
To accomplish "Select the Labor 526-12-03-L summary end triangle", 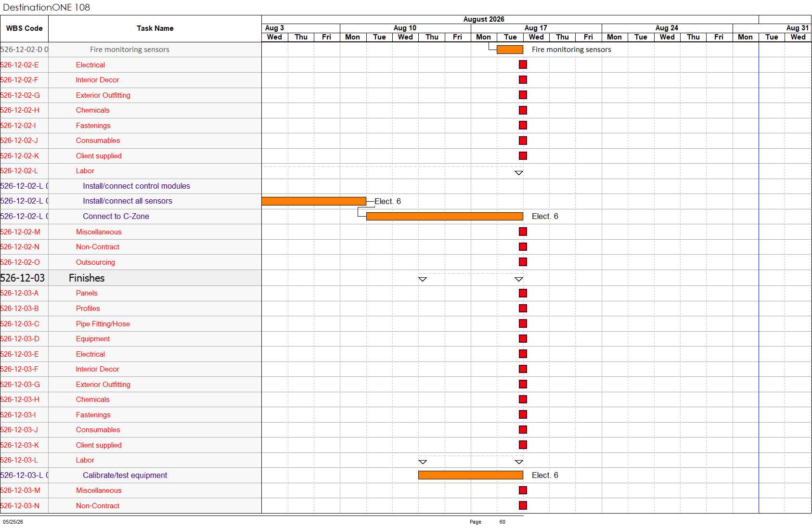I will coord(518,462).
